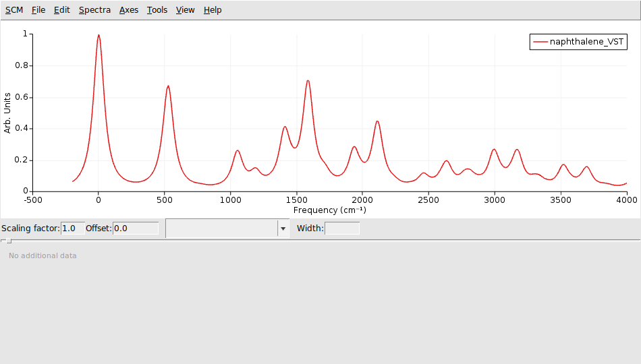Click the Arb. Units y-axis title
Image resolution: width=641 pixels, height=364 pixels.
(x=8, y=112)
